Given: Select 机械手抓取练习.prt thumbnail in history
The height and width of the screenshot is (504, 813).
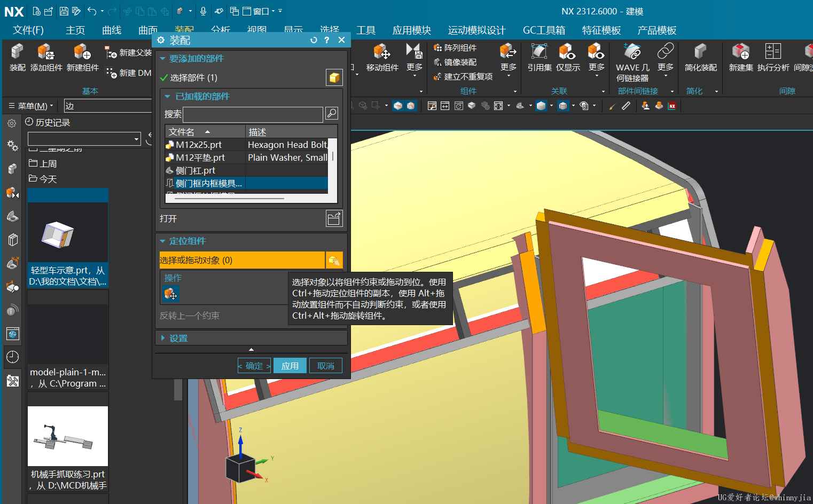Looking at the screenshot, I should pos(68,442).
